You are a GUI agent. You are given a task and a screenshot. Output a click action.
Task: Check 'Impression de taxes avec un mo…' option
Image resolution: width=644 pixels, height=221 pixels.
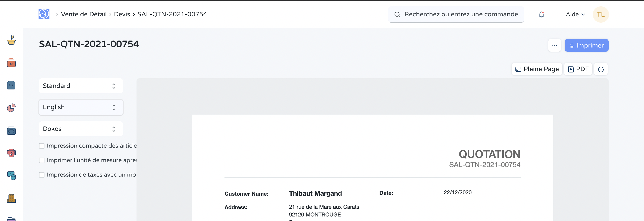tap(42, 175)
